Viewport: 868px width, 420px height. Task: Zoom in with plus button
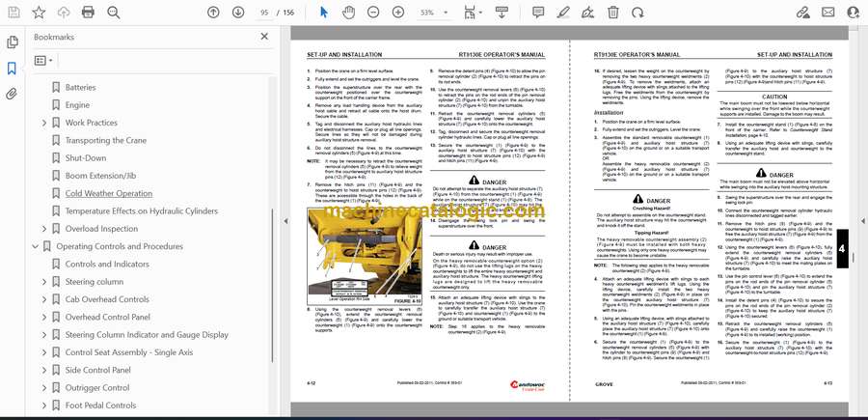coord(398,13)
